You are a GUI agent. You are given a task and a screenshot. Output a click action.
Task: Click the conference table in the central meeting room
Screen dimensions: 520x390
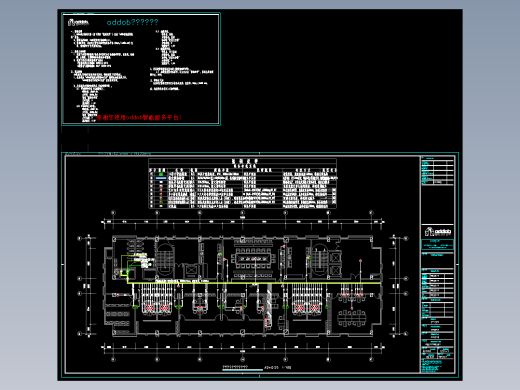(x=254, y=259)
